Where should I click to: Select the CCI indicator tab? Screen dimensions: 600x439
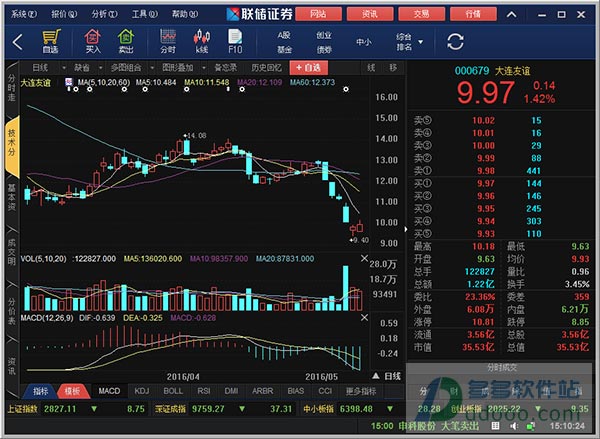325,391
